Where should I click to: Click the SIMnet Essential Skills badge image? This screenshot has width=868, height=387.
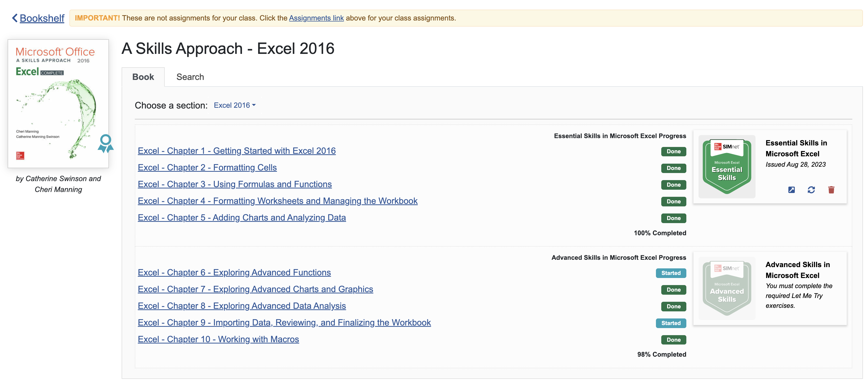pos(726,166)
